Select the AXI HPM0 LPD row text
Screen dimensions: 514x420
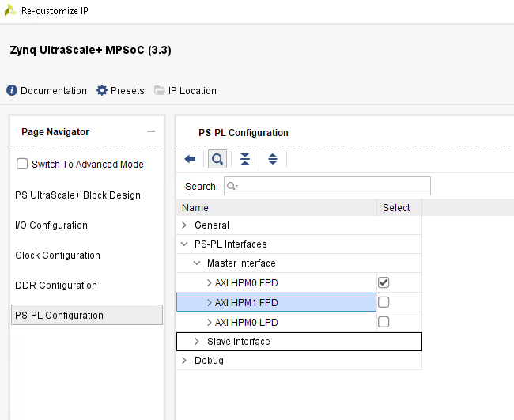pos(247,323)
